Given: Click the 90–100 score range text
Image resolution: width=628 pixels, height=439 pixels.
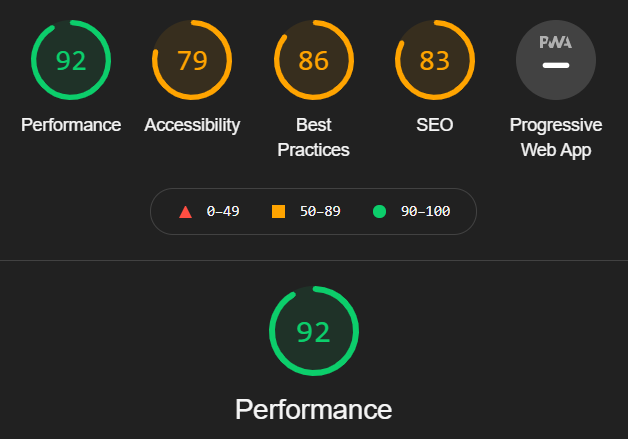Looking at the screenshot, I should tap(425, 211).
